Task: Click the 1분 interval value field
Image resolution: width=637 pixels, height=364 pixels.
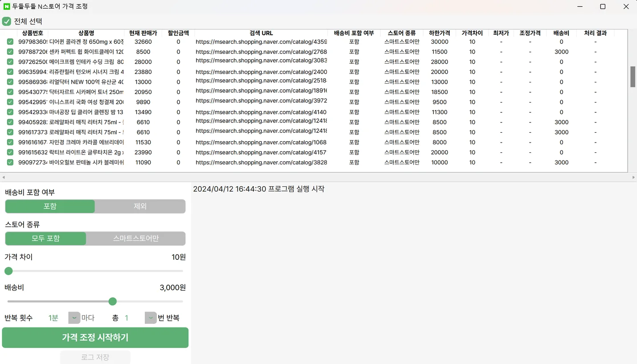Action: [x=53, y=318]
